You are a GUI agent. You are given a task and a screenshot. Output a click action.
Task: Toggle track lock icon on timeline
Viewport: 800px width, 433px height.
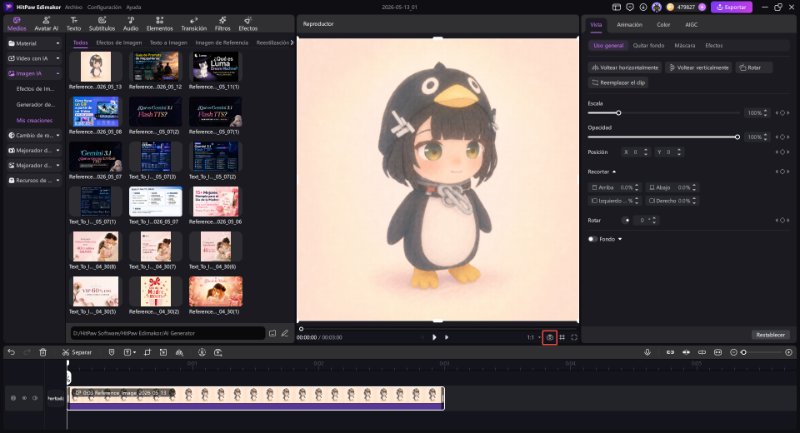coord(13,398)
